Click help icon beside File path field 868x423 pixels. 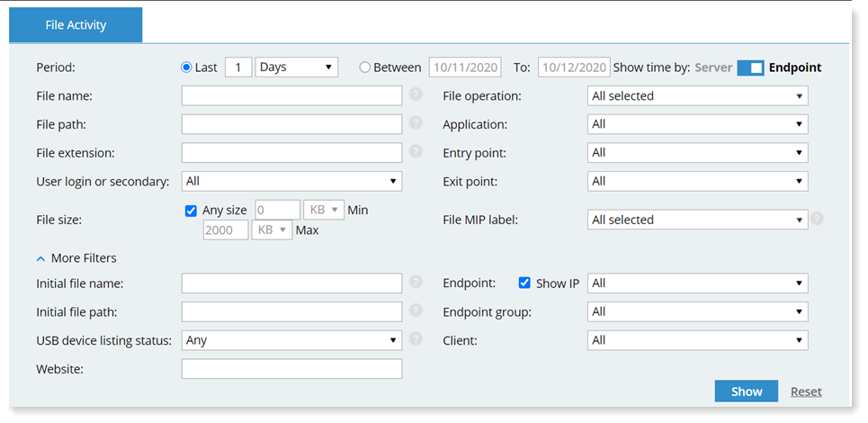tap(416, 122)
